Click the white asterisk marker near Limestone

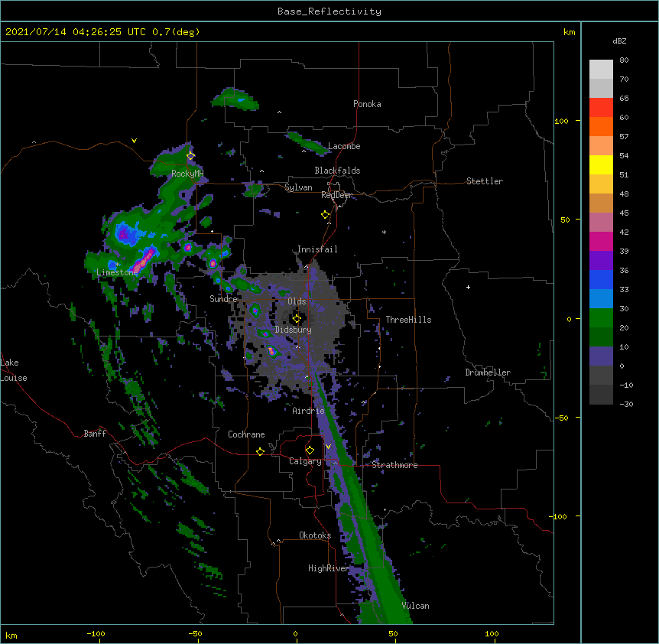[x=118, y=265]
